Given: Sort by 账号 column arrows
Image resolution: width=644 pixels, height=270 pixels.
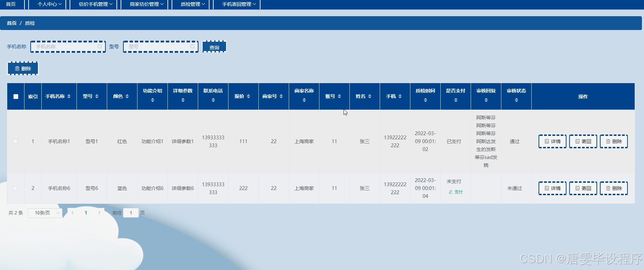Looking at the screenshot, I should (x=339, y=96).
